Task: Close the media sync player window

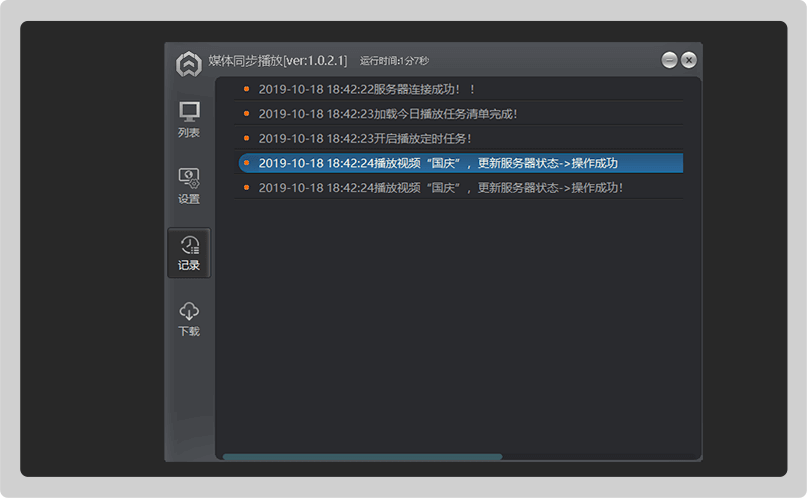Action: coord(689,60)
